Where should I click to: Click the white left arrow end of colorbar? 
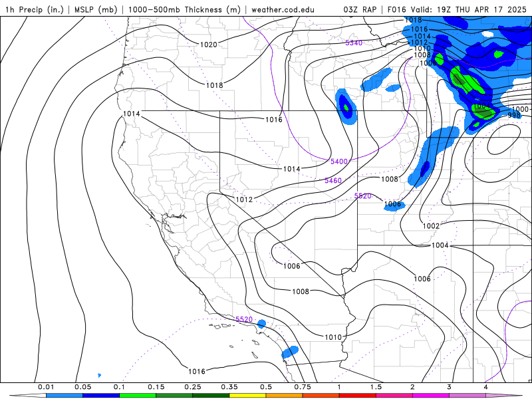click(28, 396)
